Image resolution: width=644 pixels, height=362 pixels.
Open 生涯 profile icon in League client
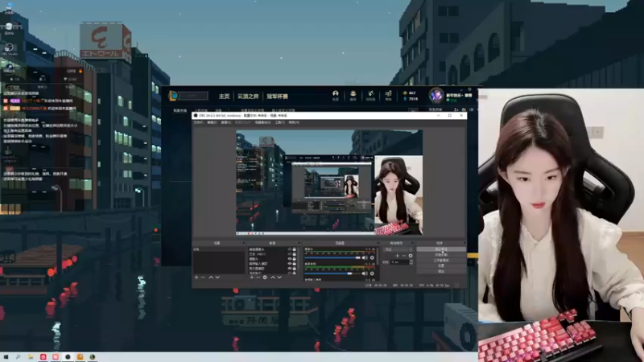[x=336, y=95]
